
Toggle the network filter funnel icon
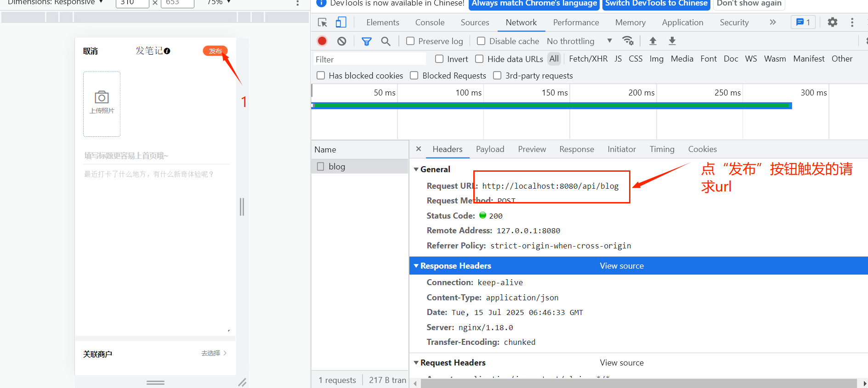pos(367,41)
